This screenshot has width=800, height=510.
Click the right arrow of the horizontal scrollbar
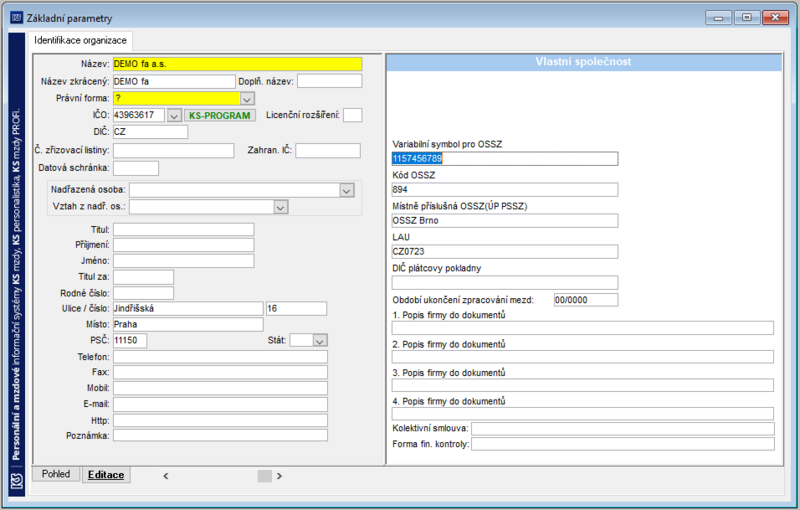tap(279, 476)
